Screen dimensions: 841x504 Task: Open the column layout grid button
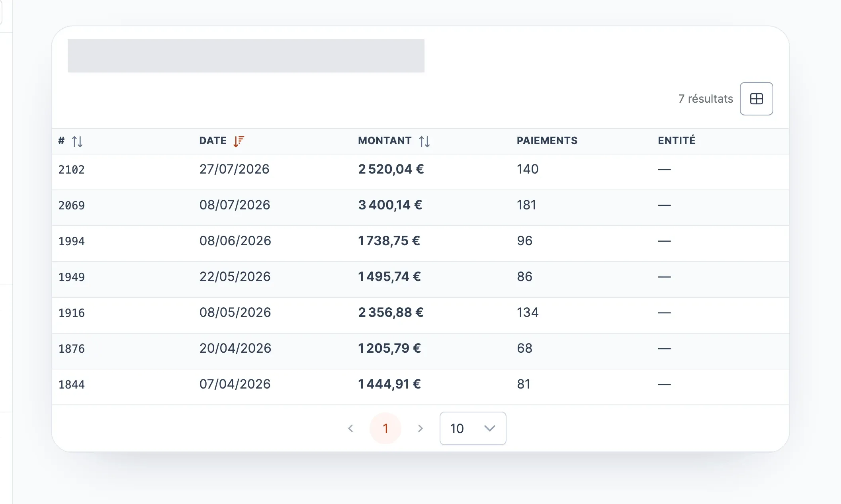pyautogui.click(x=756, y=99)
